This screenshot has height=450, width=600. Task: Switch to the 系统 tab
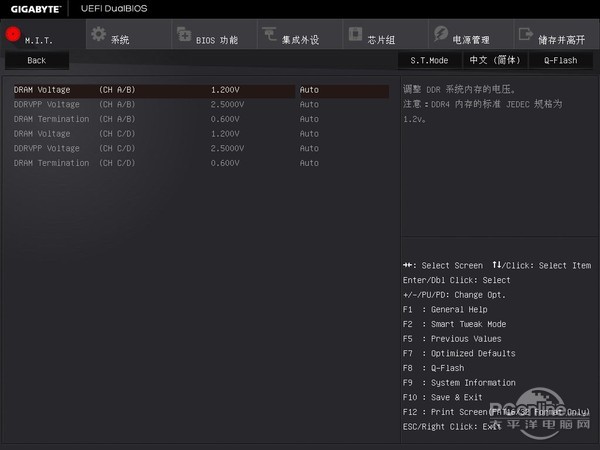point(129,34)
